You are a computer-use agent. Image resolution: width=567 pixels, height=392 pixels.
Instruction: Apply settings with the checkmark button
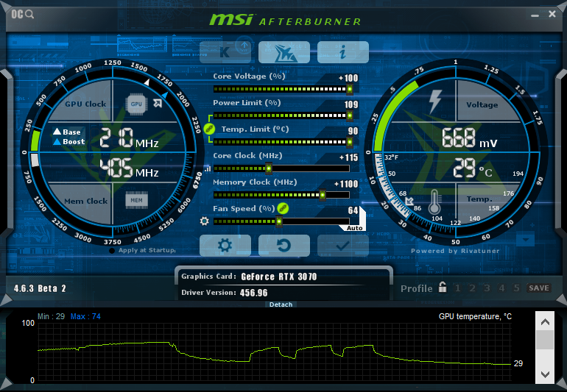[x=343, y=246]
